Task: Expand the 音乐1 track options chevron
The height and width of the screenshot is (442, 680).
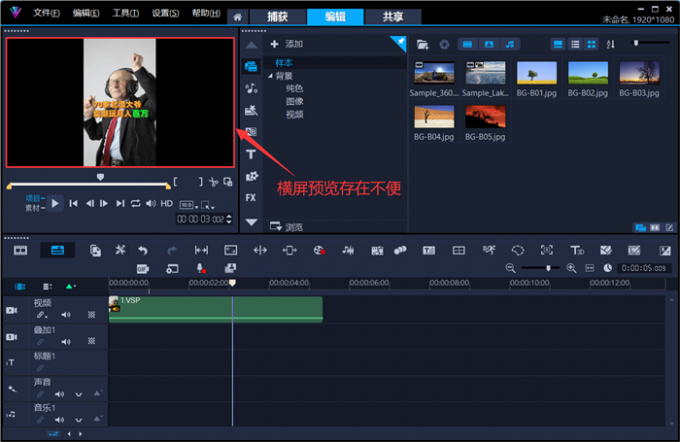Action: point(78,421)
